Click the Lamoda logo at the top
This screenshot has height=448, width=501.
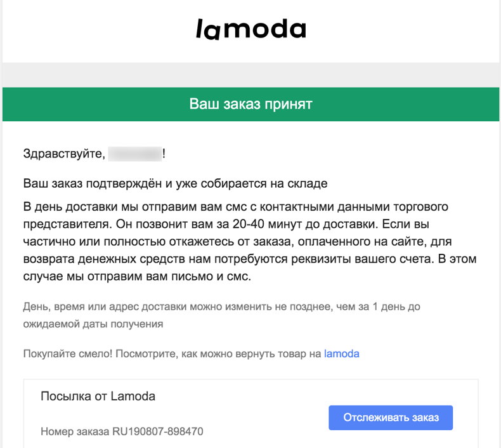[x=251, y=29]
